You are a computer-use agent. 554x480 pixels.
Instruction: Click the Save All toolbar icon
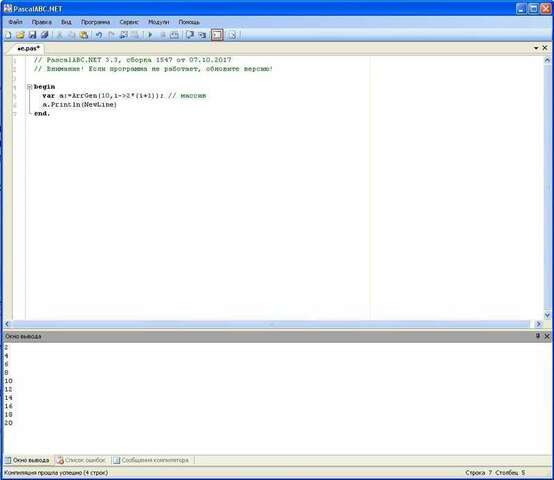45,35
